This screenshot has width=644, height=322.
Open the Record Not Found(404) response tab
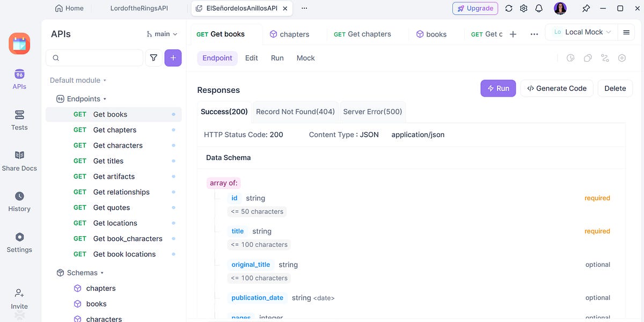coord(295,112)
